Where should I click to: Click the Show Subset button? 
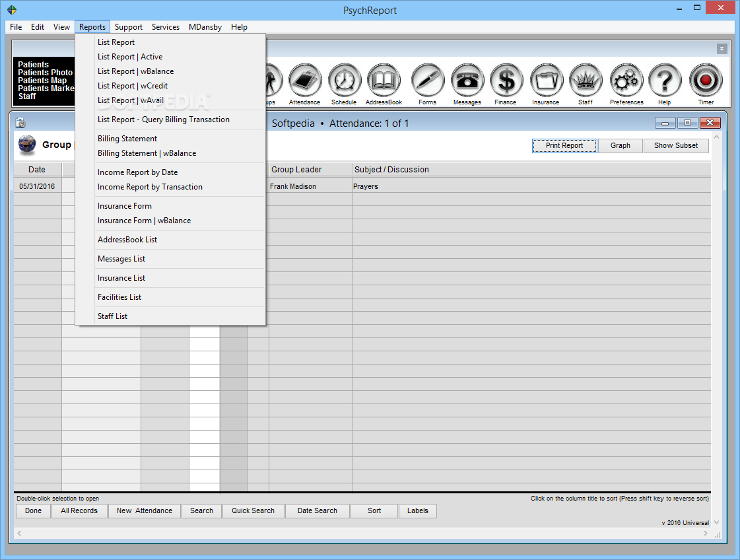[676, 145]
